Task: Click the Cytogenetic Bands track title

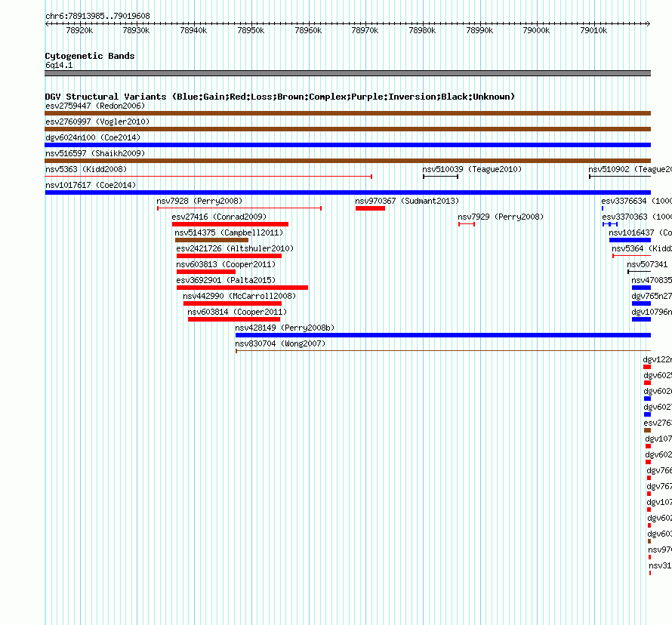Action: pos(90,56)
